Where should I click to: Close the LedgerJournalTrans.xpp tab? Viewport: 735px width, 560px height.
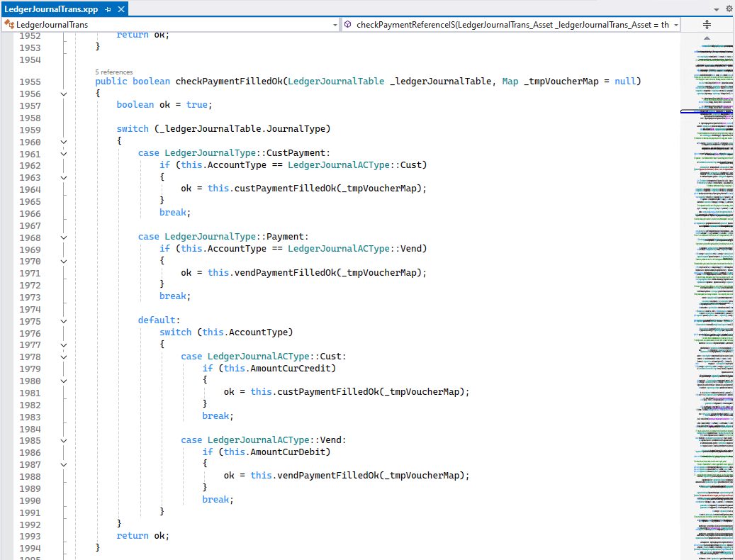(x=121, y=9)
